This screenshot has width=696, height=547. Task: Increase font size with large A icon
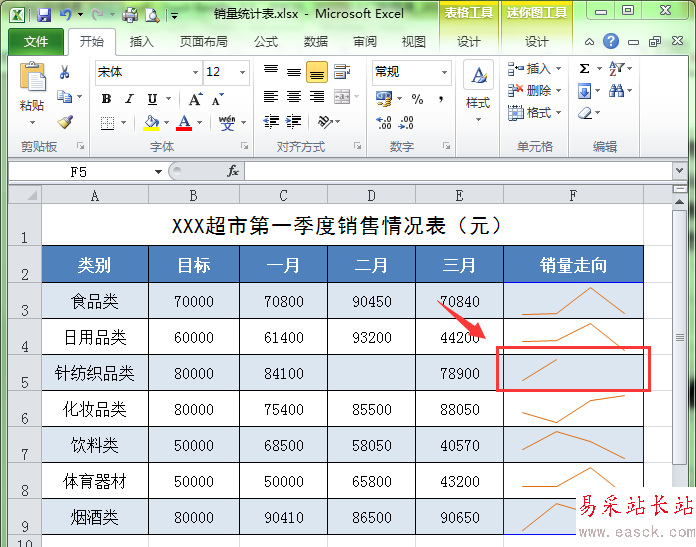(195, 99)
